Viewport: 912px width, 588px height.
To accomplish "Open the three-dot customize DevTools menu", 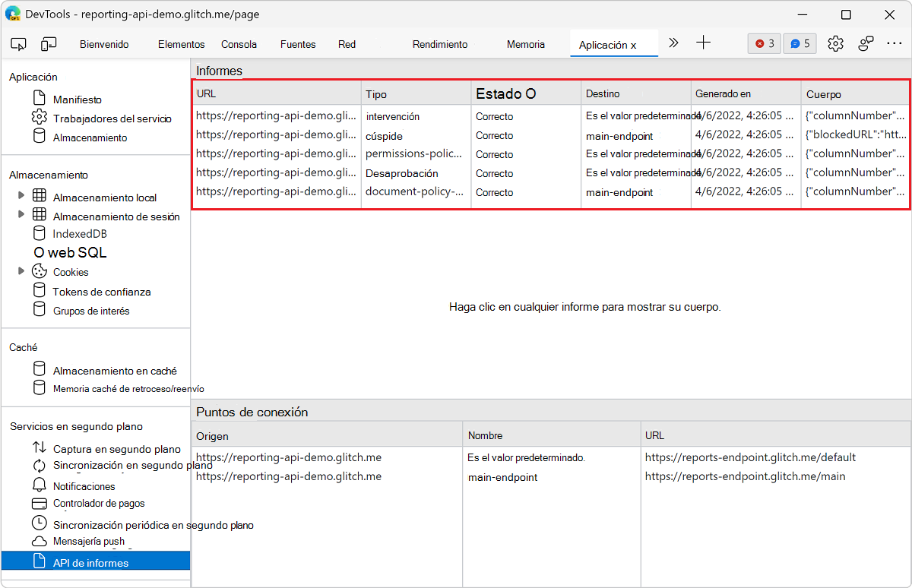I will pyautogui.click(x=895, y=43).
